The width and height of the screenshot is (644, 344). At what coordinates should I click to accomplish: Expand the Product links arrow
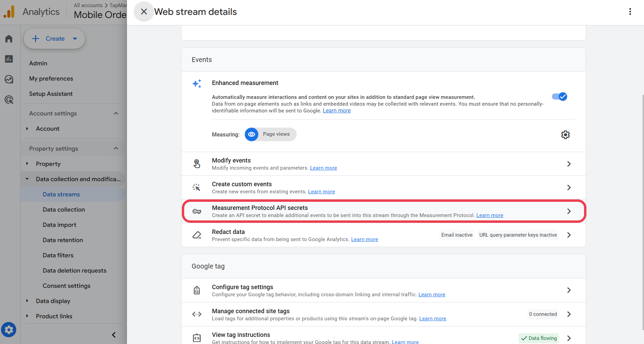point(27,316)
